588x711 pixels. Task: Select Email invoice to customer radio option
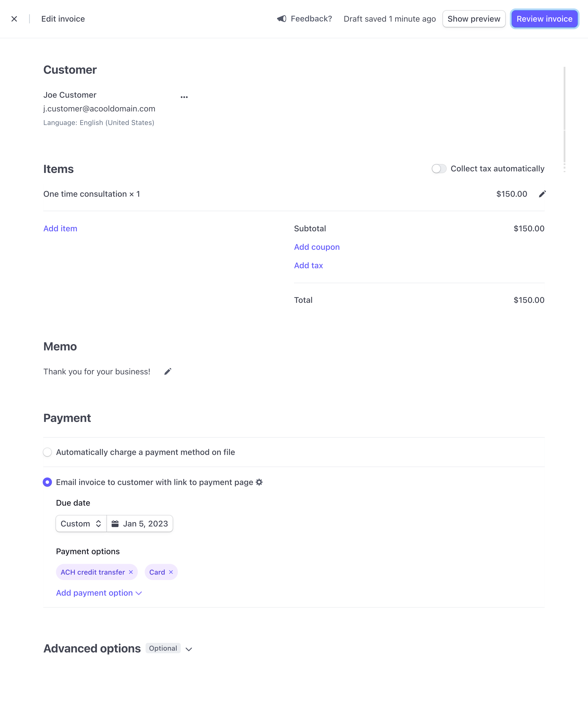[47, 482]
